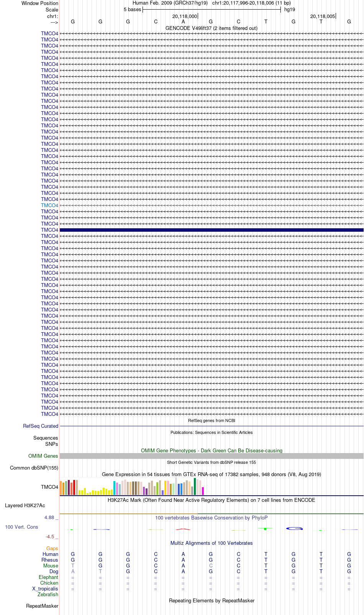Viewport: 364px width, 615px height.
Task: Click the '5 bases' scale bar text
Action: tap(132, 9)
